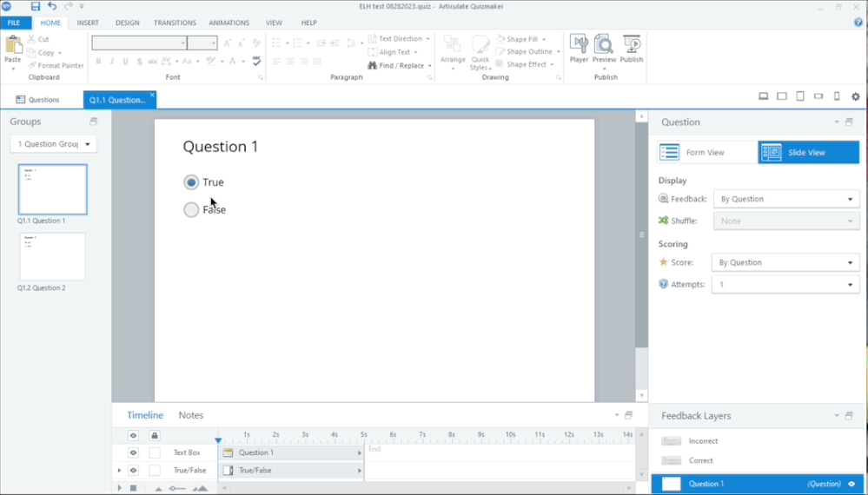Click the Player icon in Publish group
This screenshot has width=868, height=495.
[x=579, y=49]
